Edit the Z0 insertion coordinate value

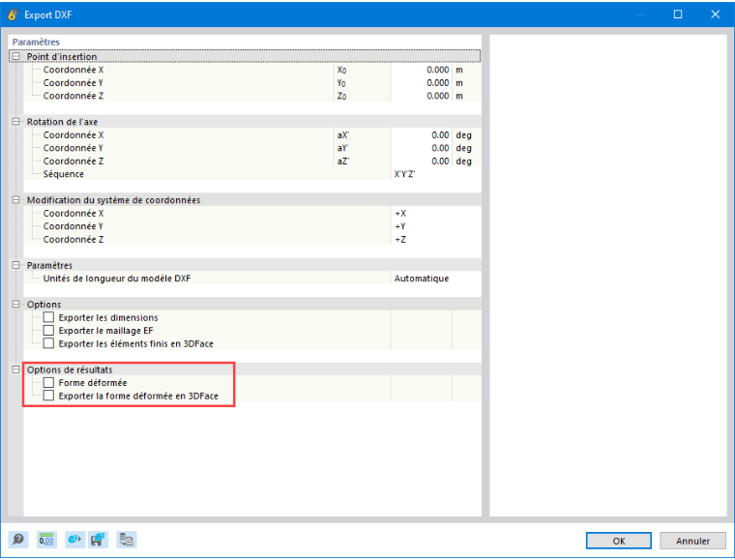coord(421,96)
